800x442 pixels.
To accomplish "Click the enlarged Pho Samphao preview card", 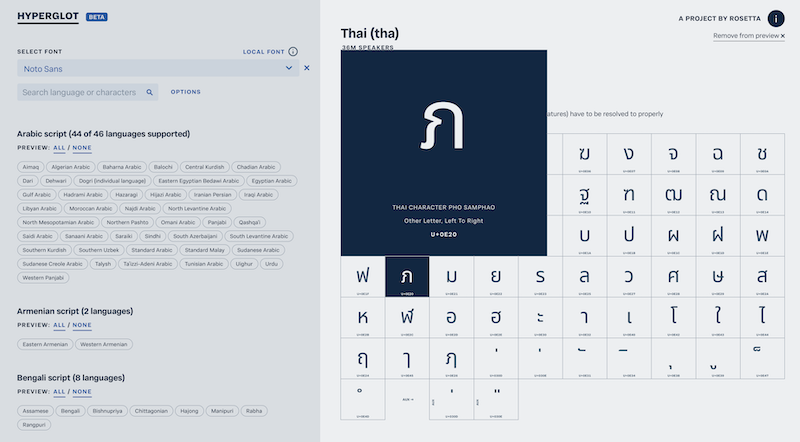I will (444, 153).
